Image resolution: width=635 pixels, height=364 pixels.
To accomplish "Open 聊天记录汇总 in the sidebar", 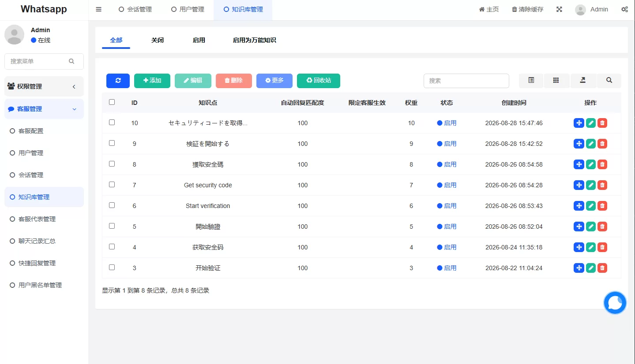I will click(44, 241).
